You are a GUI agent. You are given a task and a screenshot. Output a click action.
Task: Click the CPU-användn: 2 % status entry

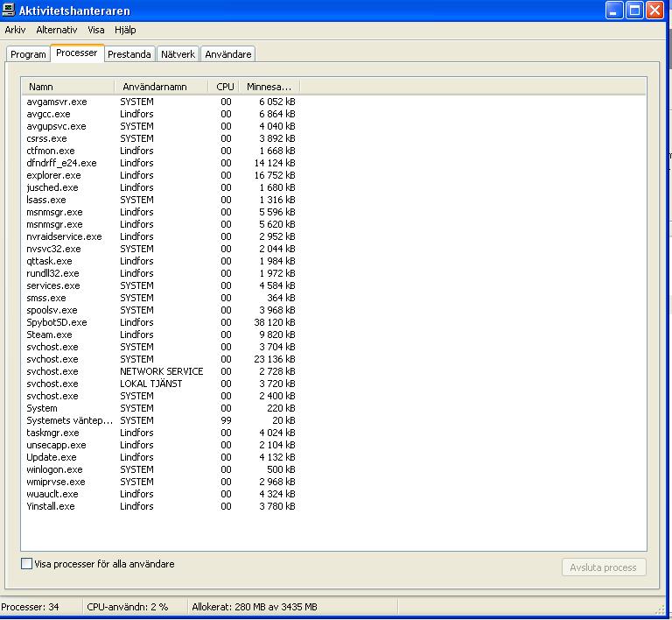tap(128, 607)
